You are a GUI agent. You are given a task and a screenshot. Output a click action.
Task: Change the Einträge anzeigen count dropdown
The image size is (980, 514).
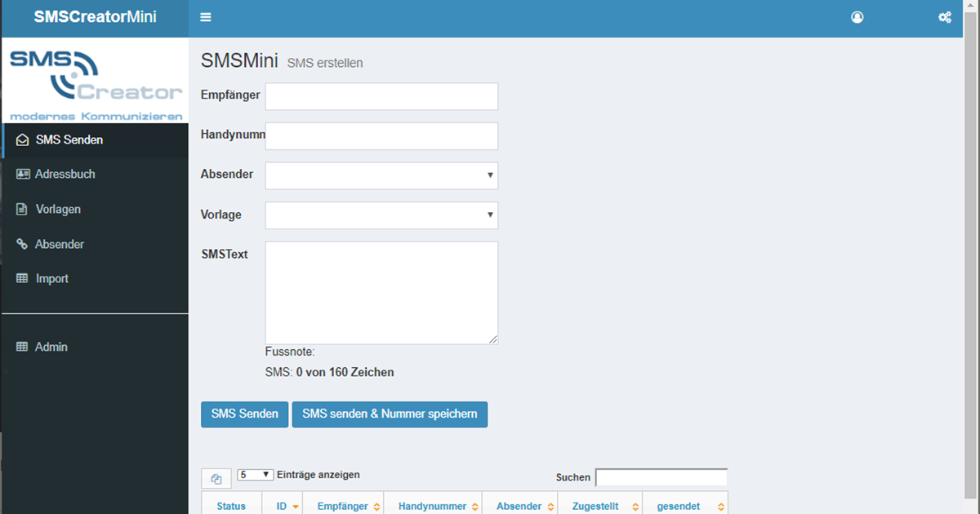coord(256,475)
